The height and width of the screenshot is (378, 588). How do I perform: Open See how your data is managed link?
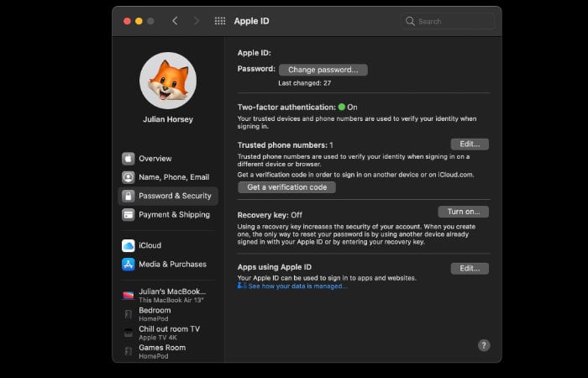tap(297, 286)
